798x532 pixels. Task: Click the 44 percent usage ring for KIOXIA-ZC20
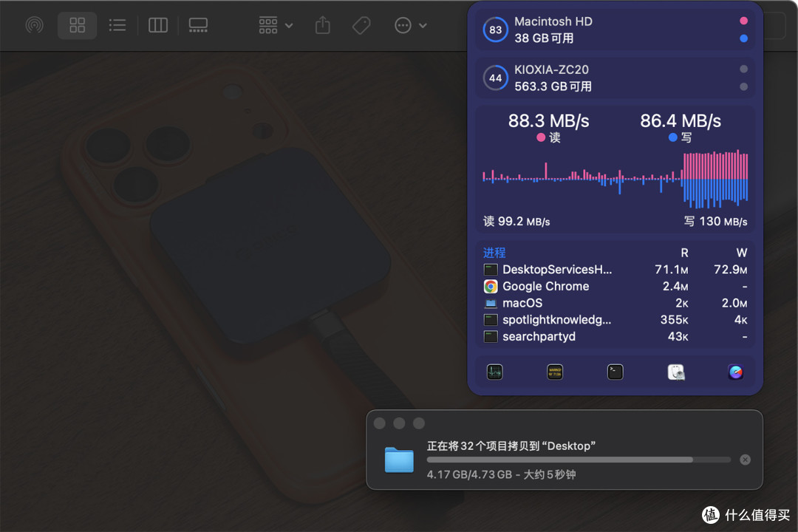495,78
